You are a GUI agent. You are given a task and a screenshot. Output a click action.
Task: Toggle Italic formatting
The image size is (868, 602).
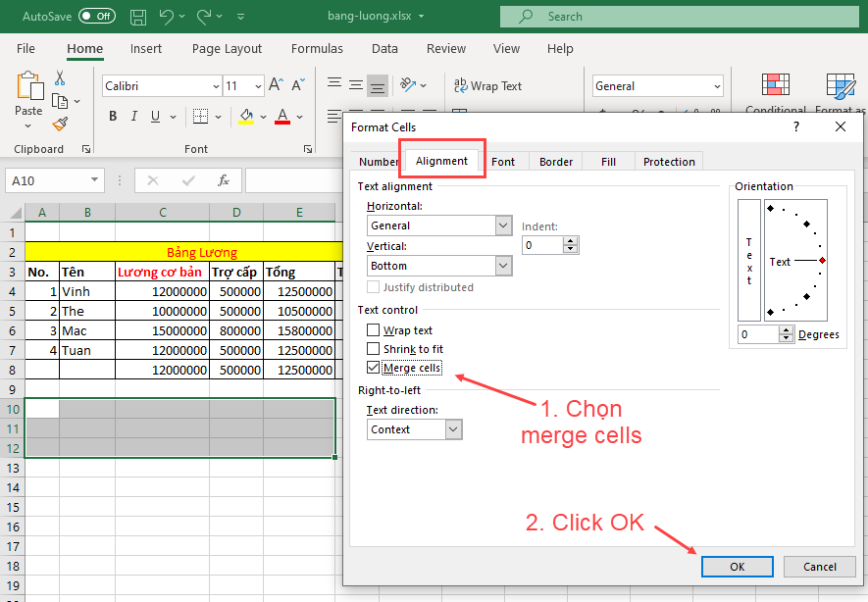[134, 117]
